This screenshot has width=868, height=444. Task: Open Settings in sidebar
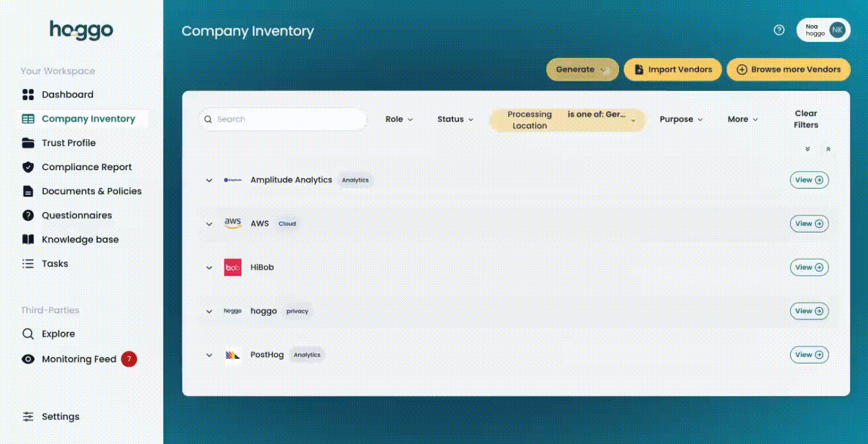tap(60, 417)
